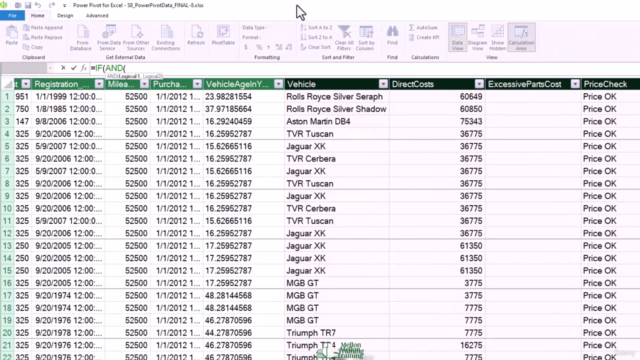
Task: Open Purchase column filter dropdown
Action: pos(197,84)
